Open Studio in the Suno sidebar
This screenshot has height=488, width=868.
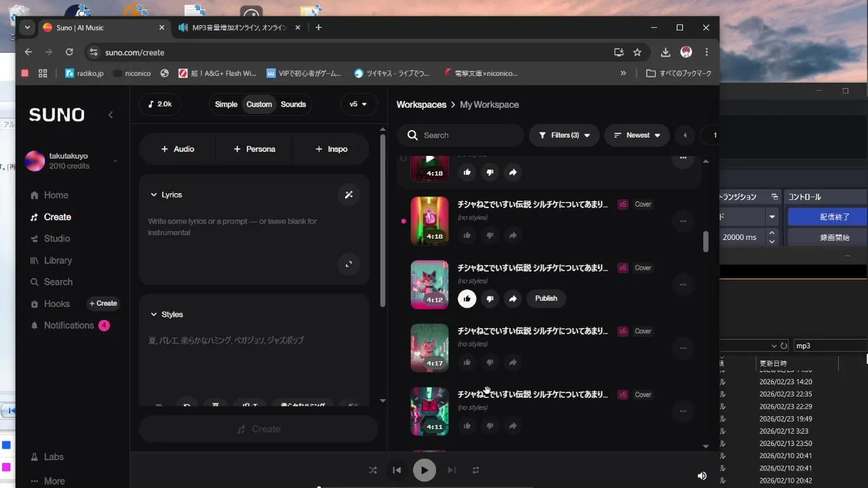(x=50, y=239)
